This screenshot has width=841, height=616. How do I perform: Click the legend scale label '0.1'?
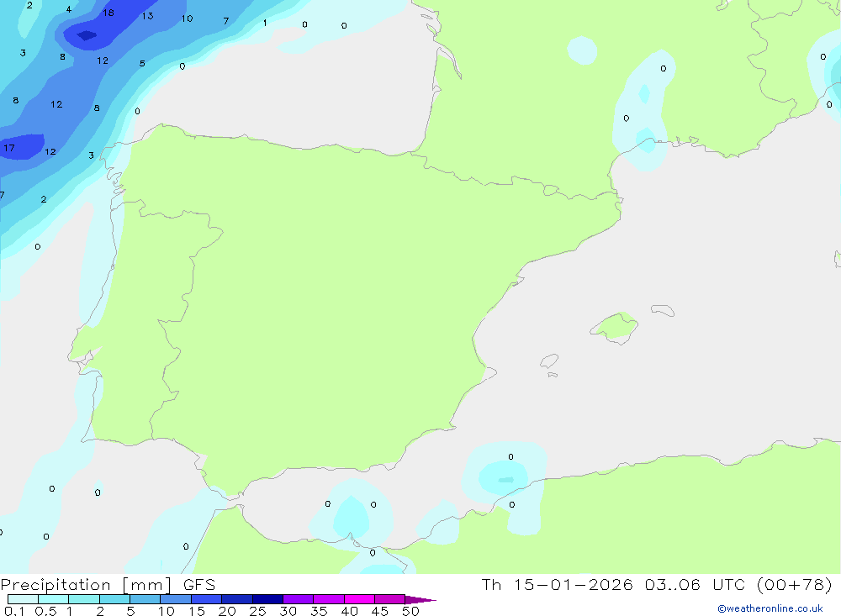[x=14, y=611]
